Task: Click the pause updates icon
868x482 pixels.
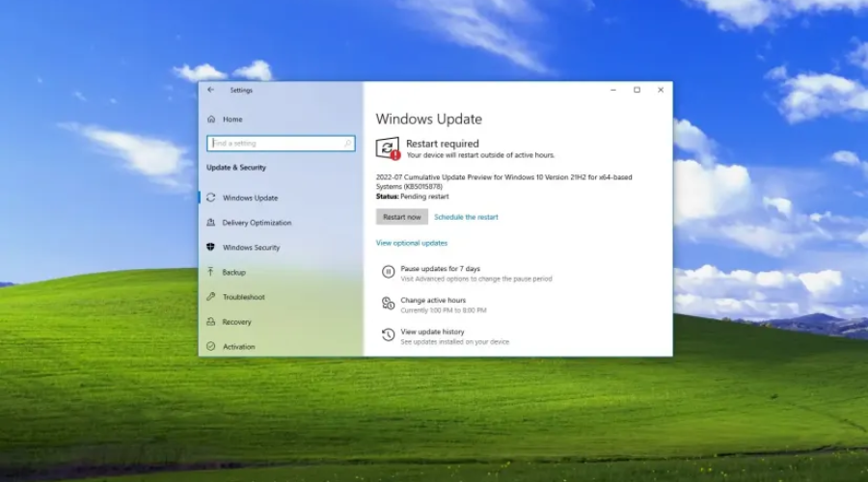Action: coord(388,272)
